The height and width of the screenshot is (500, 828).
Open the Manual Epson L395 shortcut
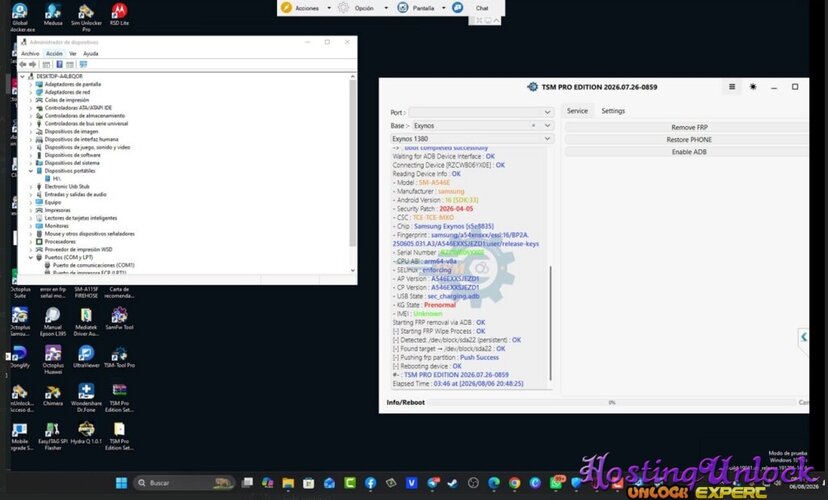click(x=53, y=322)
